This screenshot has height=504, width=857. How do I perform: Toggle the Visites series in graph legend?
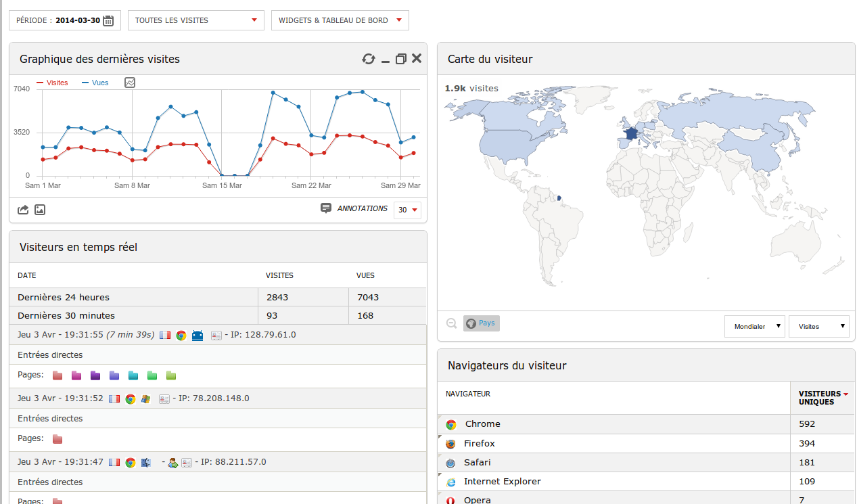[53, 83]
